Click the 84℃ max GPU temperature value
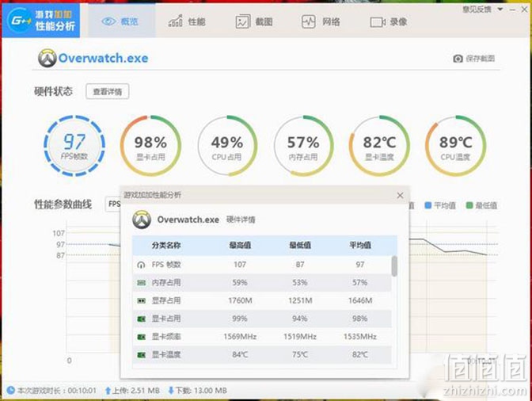 (x=240, y=354)
